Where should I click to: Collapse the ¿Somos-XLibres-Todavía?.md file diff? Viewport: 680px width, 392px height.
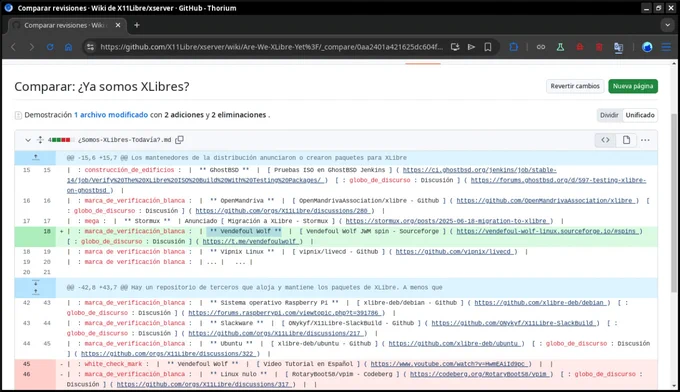pyautogui.click(x=28, y=140)
